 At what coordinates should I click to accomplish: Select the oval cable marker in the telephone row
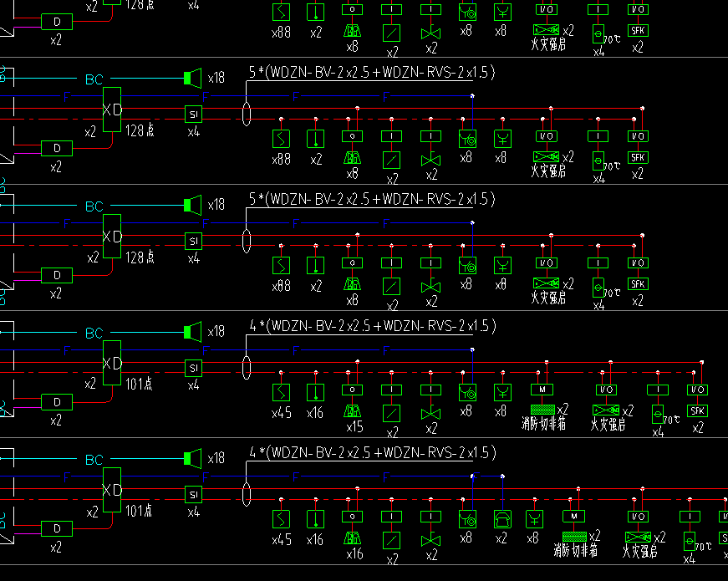247,494
